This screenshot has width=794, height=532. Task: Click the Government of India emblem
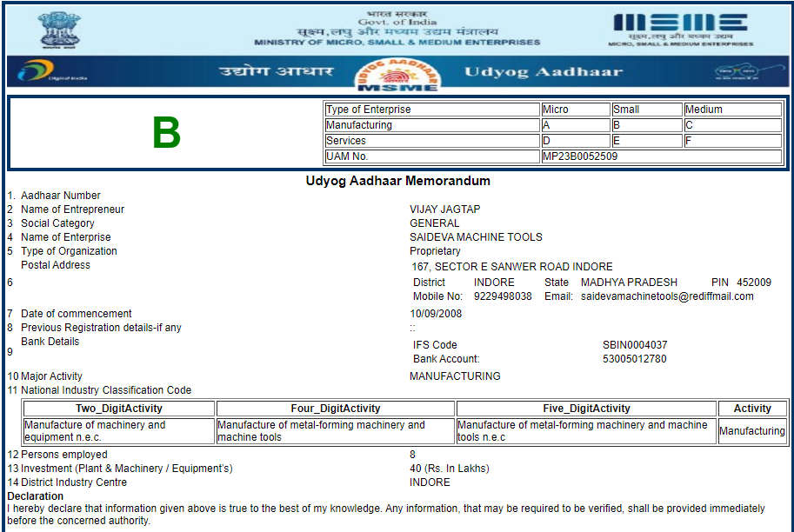57,30
